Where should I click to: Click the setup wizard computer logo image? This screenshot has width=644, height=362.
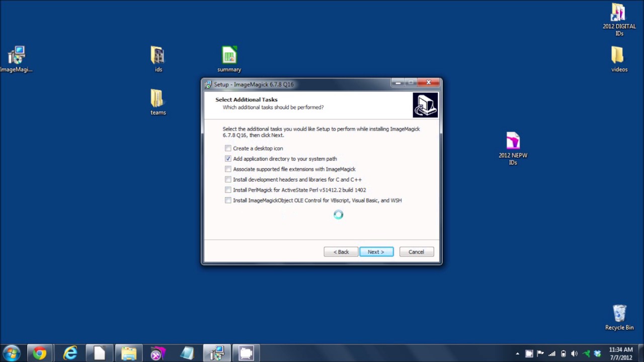(425, 105)
